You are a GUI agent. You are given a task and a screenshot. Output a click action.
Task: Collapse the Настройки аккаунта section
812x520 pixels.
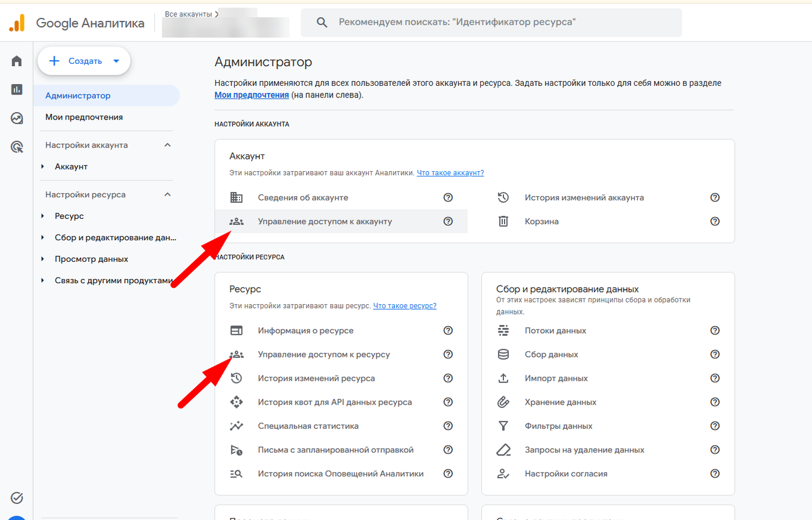click(x=168, y=145)
